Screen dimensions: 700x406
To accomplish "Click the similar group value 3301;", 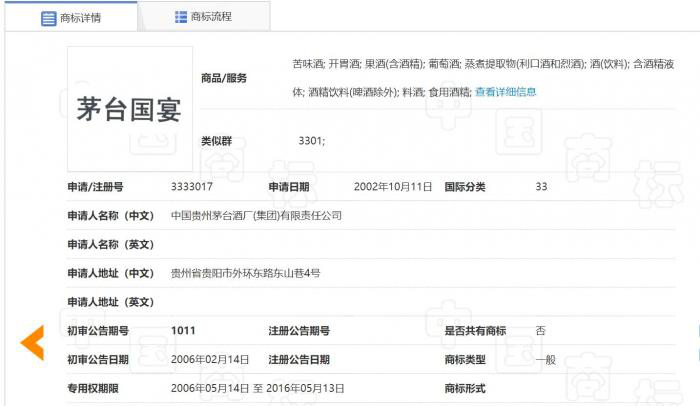I will pos(312,141).
